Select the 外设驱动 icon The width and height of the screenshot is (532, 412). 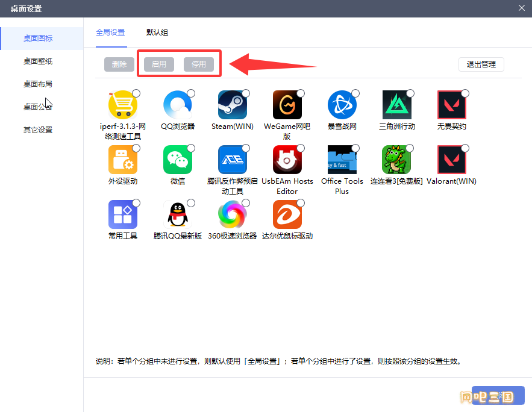click(x=122, y=160)
